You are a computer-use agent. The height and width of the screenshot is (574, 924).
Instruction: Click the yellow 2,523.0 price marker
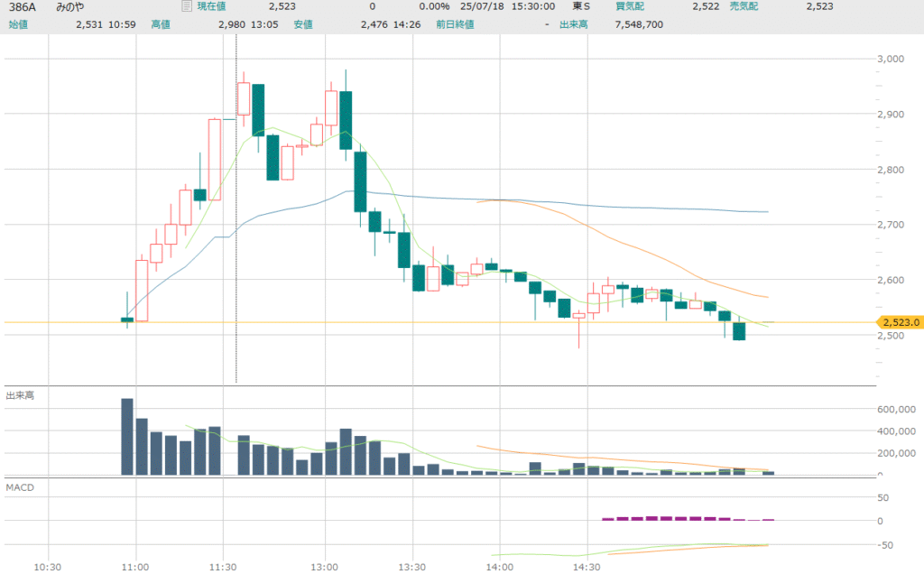900,322
